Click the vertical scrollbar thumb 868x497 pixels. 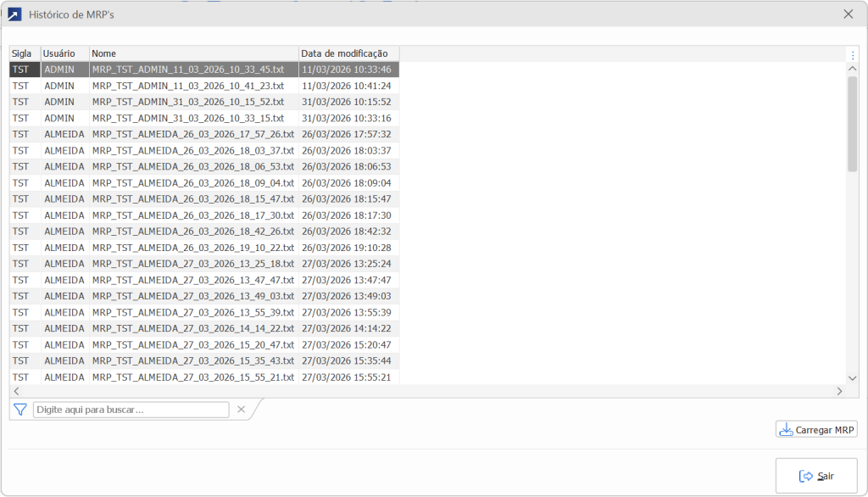pos(853,124)
